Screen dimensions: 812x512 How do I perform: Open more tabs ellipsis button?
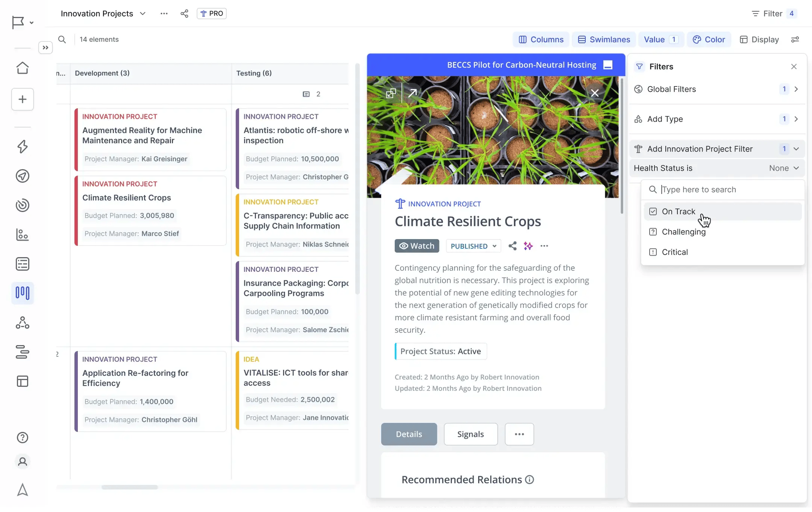520,434
